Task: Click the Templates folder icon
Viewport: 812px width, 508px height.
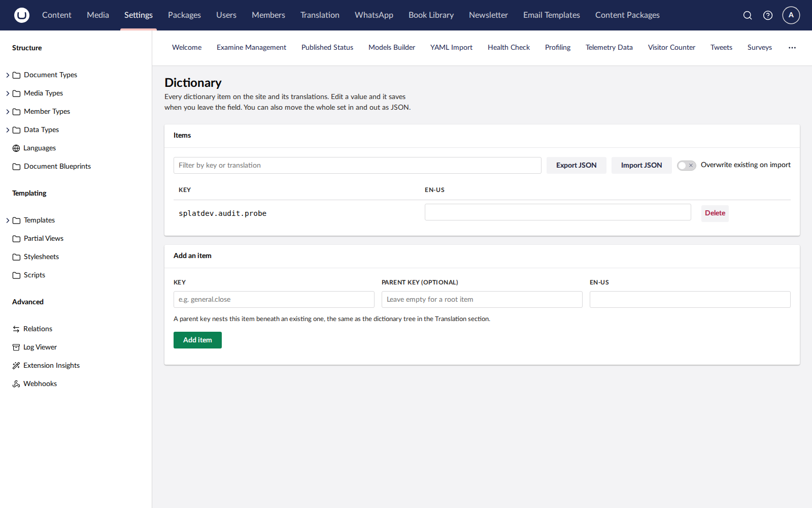Action: [x=16, y=220]
